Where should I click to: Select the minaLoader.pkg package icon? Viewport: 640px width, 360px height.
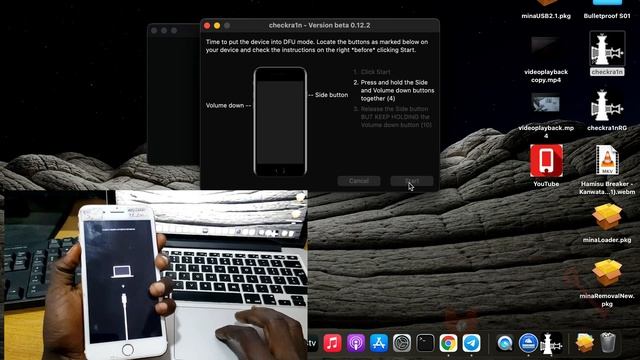[x=607, y=217]
